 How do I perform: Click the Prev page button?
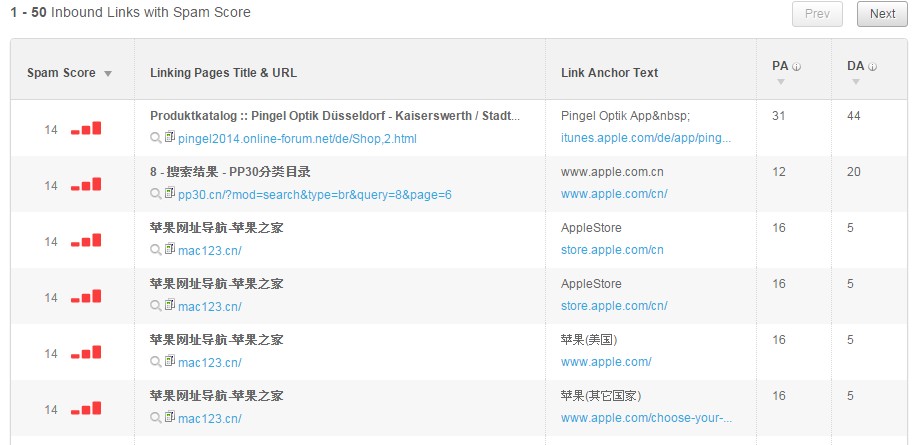(817, 14)
